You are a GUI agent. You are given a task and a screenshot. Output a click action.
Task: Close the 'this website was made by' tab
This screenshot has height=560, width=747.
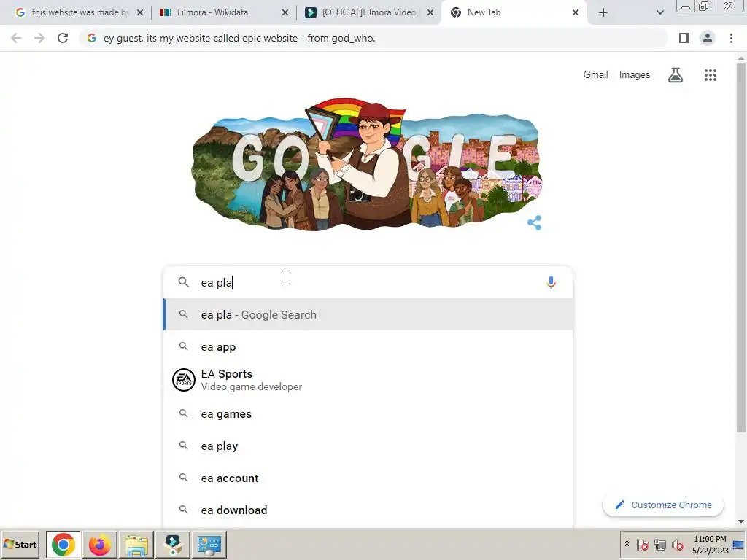[140, 12]
